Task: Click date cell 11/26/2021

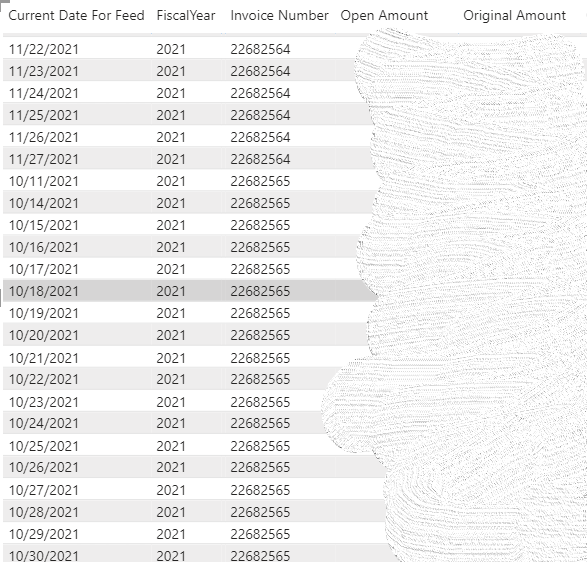Action: click(x=44, y=137)
